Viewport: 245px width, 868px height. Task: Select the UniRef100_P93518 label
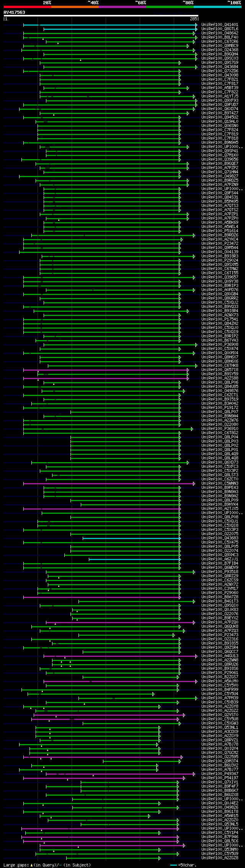220,572
